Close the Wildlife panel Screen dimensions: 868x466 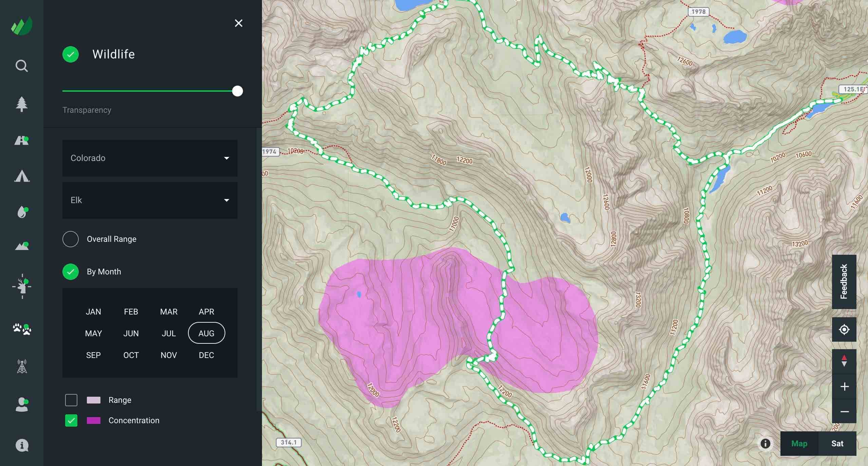coord(239,23)
